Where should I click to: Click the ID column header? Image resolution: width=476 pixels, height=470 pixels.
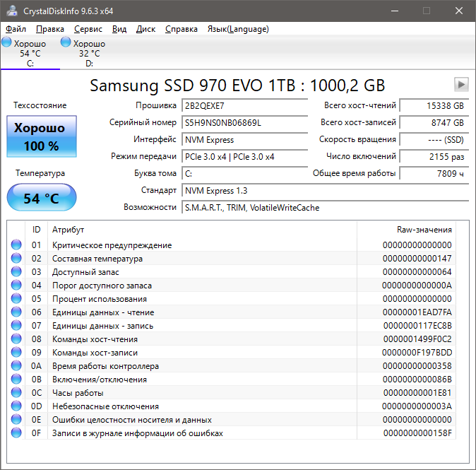click(x=36, y=230)
